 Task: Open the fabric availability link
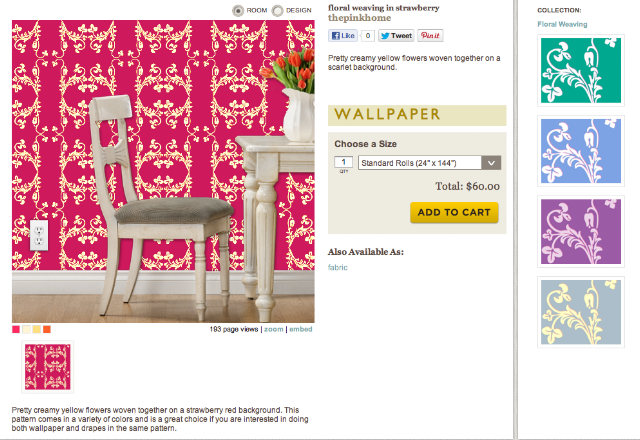point(338,267)
